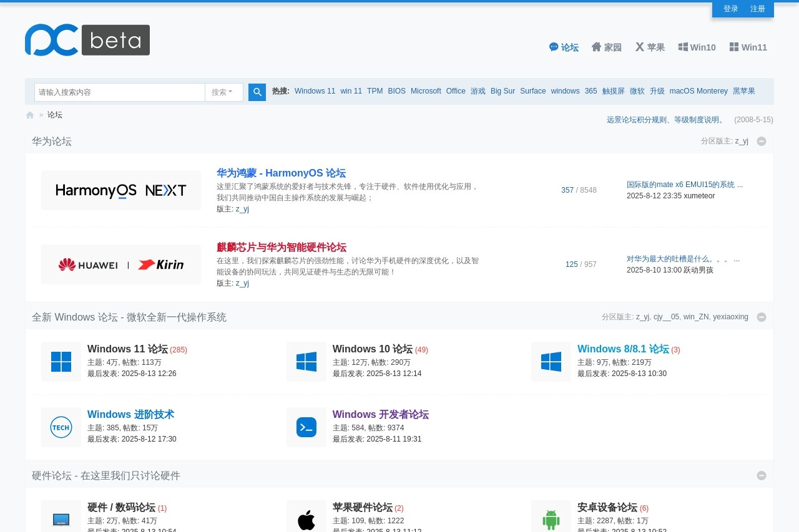This screenshot has height=532, width=799.
Task: Open the Win11 navigation tab
Action: (x=748, y=47)
